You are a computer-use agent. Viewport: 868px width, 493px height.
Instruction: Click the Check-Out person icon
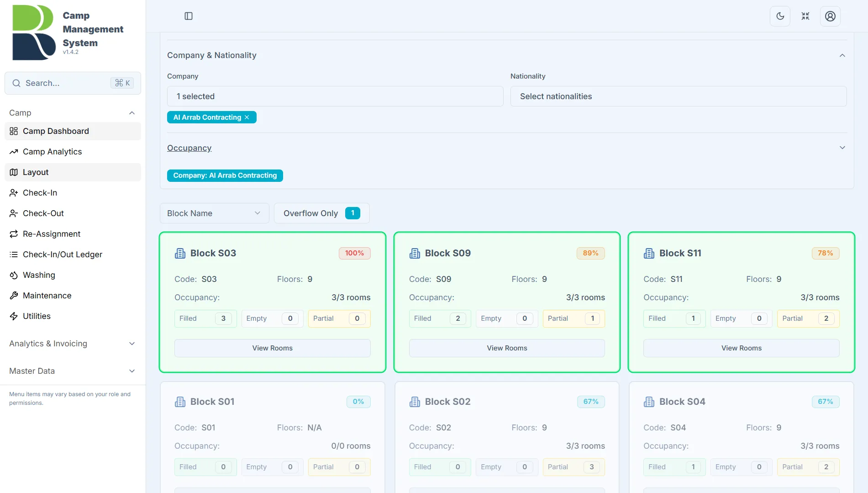point(14,213)
